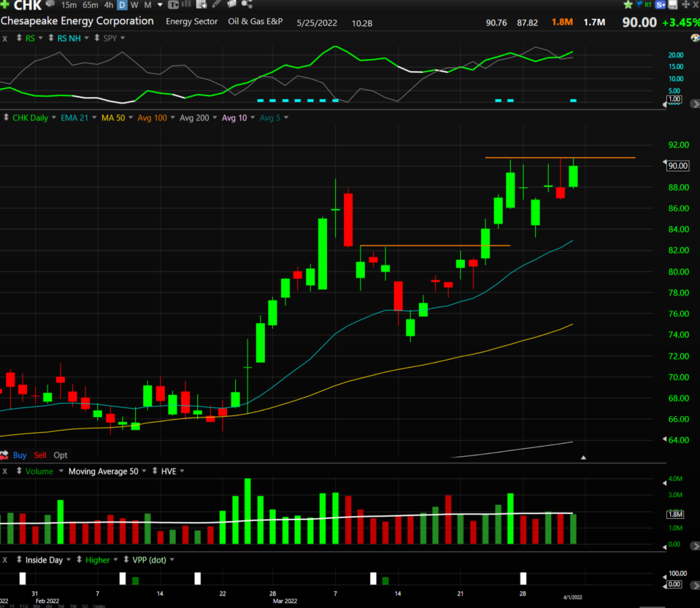Click the green plus icon beside CHK
The width and height of the screenshot is (700, 608).
[5, 4]
